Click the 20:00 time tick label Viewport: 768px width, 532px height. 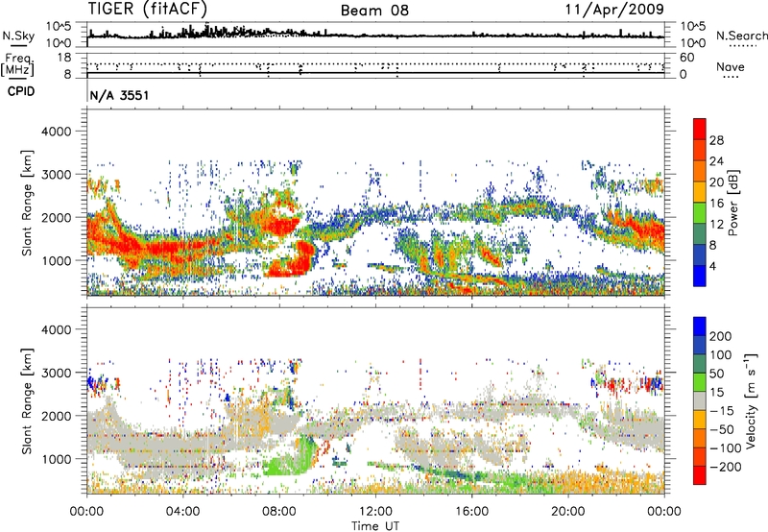[x=568, y=512]
